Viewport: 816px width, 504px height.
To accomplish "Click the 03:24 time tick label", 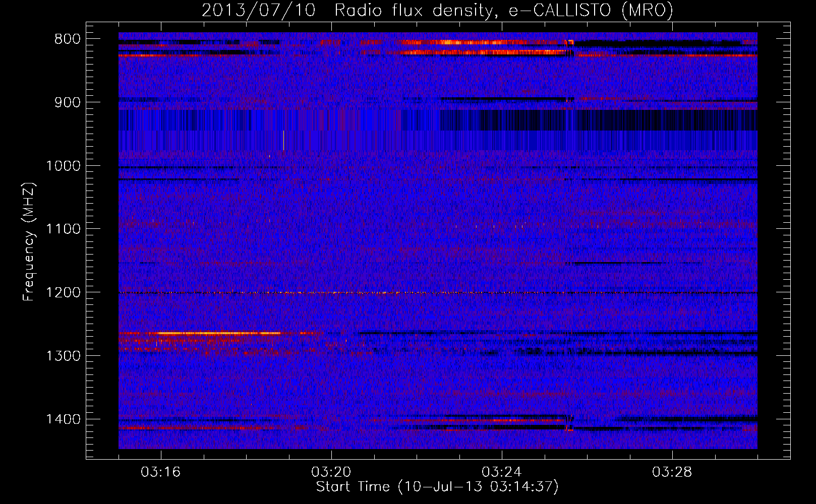I will (502, 472).
